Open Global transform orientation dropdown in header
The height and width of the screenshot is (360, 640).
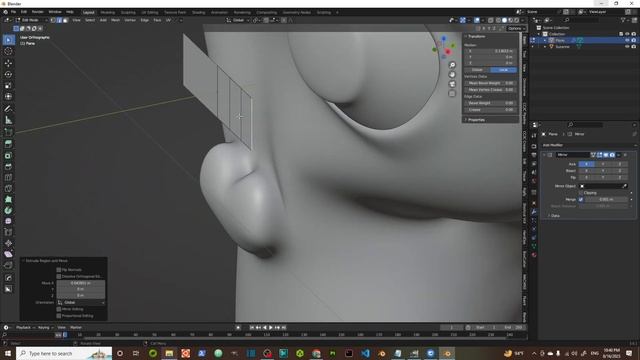[x=238, y=20]
